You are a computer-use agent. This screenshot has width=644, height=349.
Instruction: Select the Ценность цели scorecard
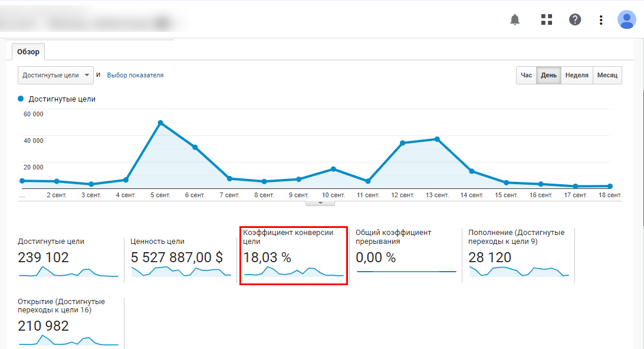pyautogui.click(x=180, y=257)
